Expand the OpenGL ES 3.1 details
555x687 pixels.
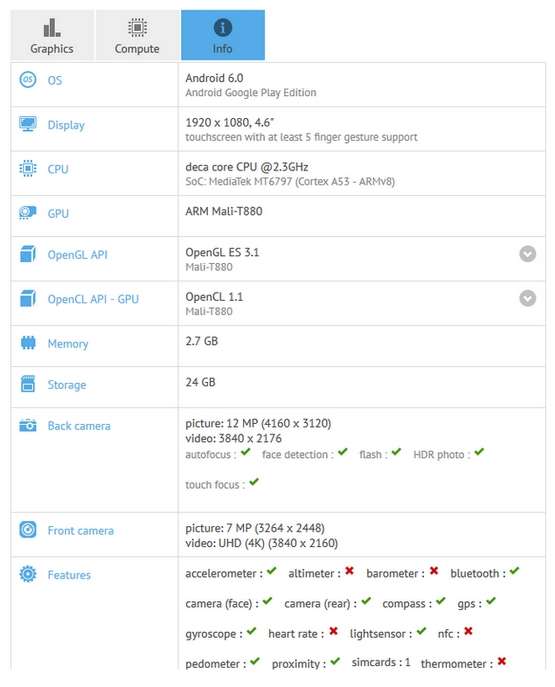point(527,254)
